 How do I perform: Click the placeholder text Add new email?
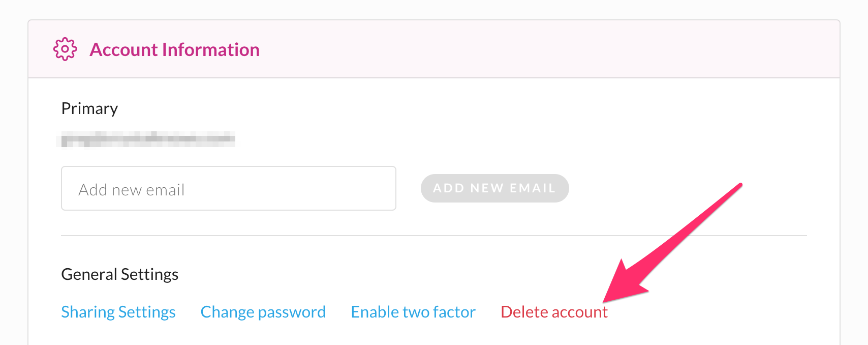[x=132, y=190]
